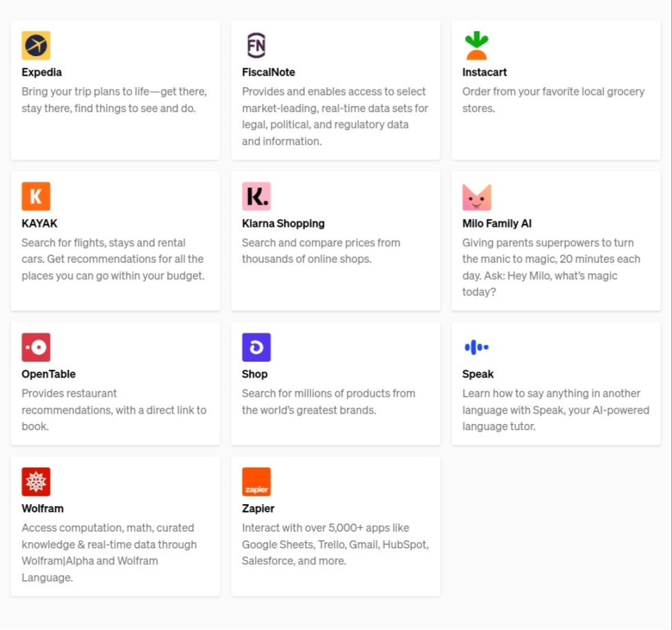Click the orange Zapier icon
672x630 pixels.
point(256,482)
